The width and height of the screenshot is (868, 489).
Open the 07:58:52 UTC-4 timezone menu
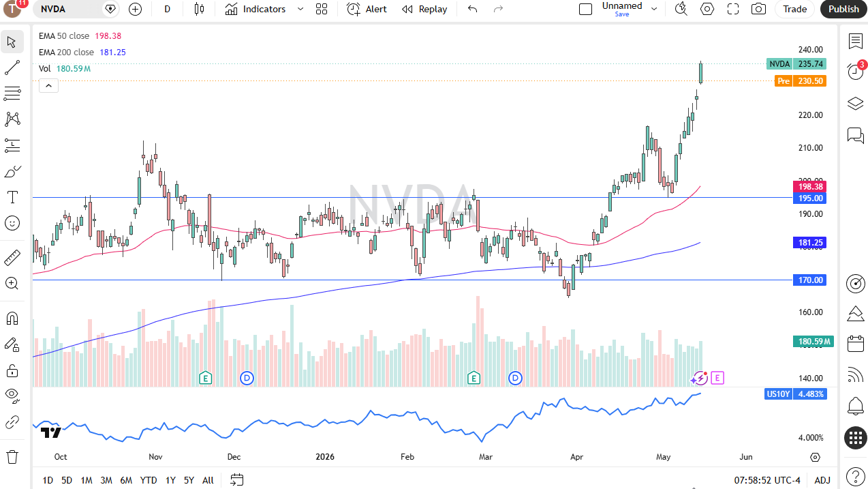tap(767, 480)
